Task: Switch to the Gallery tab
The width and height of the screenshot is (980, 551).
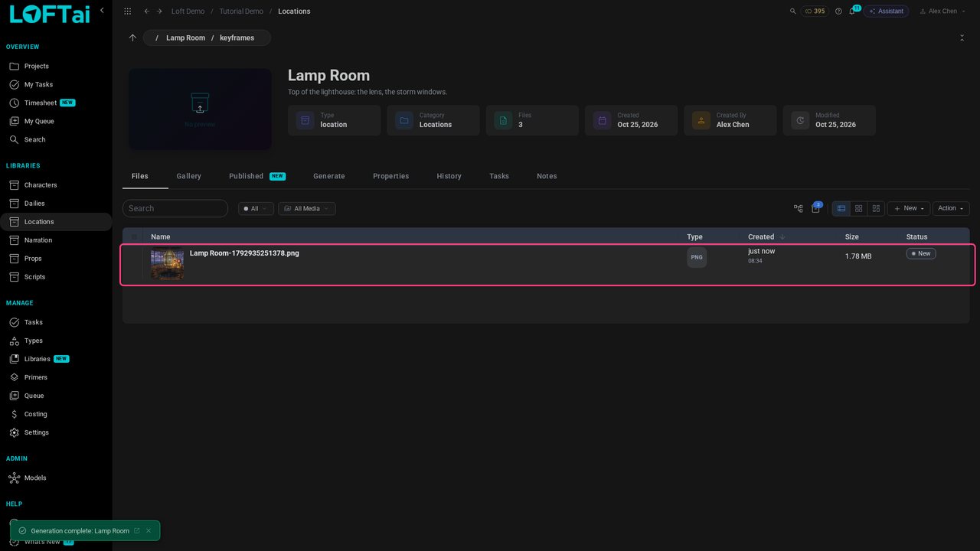Action: click(x=188, y=176)
